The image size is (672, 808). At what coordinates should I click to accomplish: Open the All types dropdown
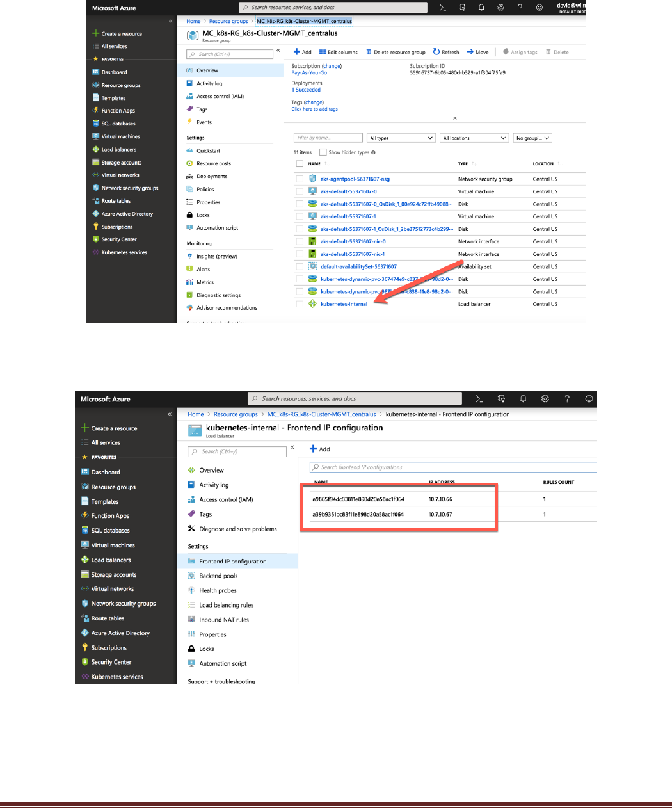pyautogui.click(x=402, y=138)
